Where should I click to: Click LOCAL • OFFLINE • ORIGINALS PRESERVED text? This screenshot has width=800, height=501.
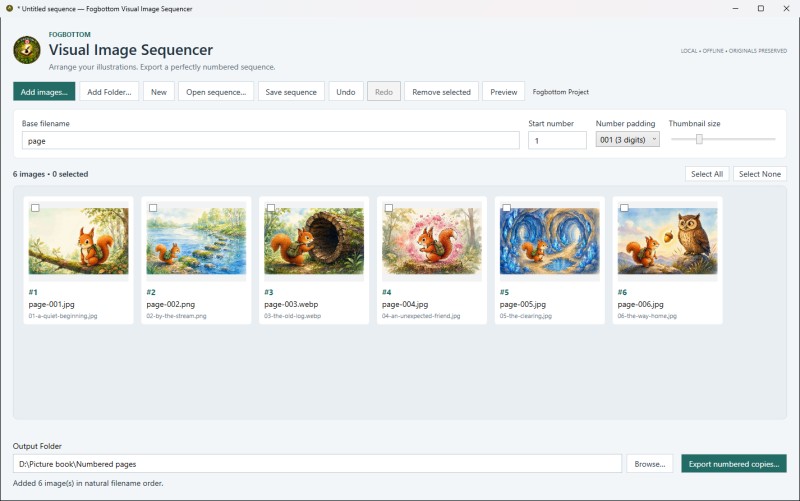pos(734,51)
